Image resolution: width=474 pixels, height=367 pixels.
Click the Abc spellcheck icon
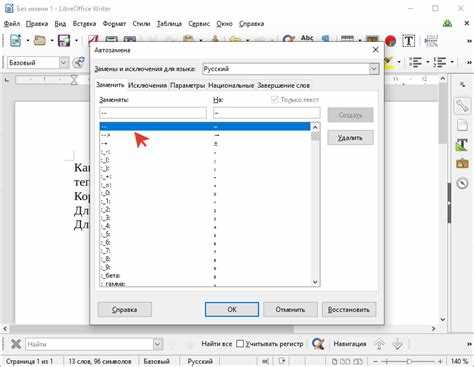click(x=307, y=39)
